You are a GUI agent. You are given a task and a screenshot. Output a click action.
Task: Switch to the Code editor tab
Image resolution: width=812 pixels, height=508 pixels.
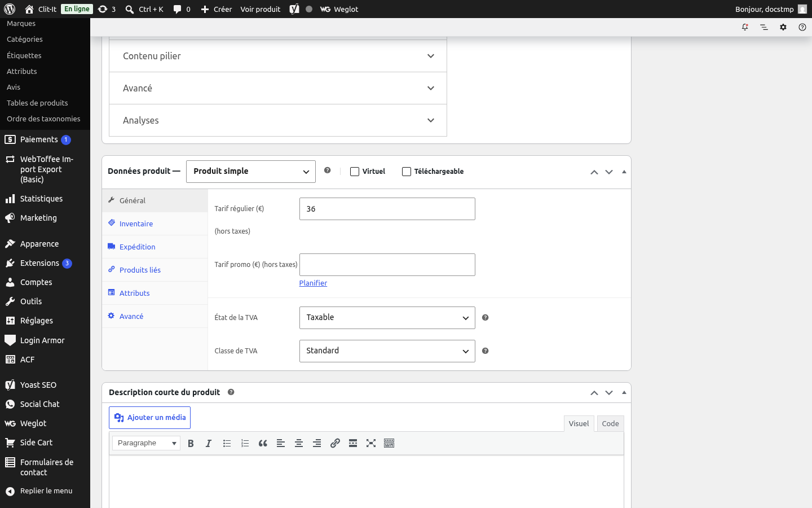coord(610,424)
